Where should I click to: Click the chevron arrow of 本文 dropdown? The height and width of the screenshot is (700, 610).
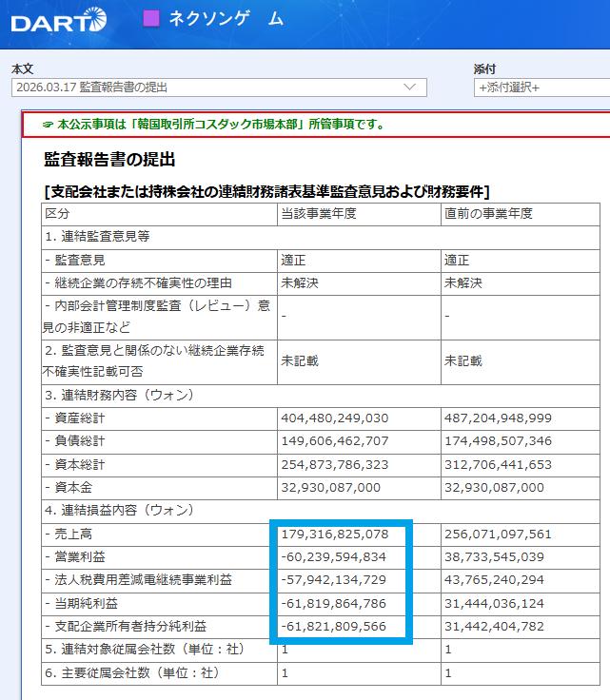(410, 87)
